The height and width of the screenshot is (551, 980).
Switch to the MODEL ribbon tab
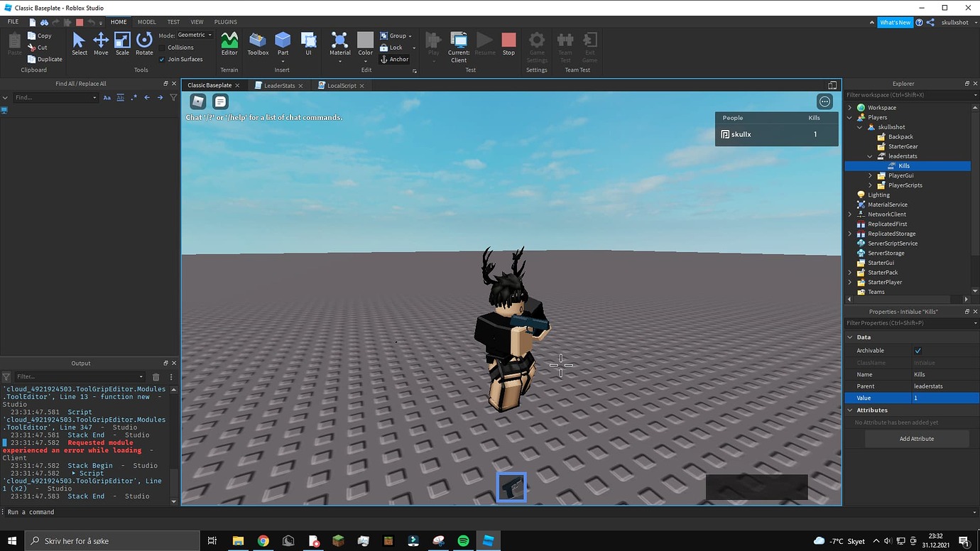[147, 22]
